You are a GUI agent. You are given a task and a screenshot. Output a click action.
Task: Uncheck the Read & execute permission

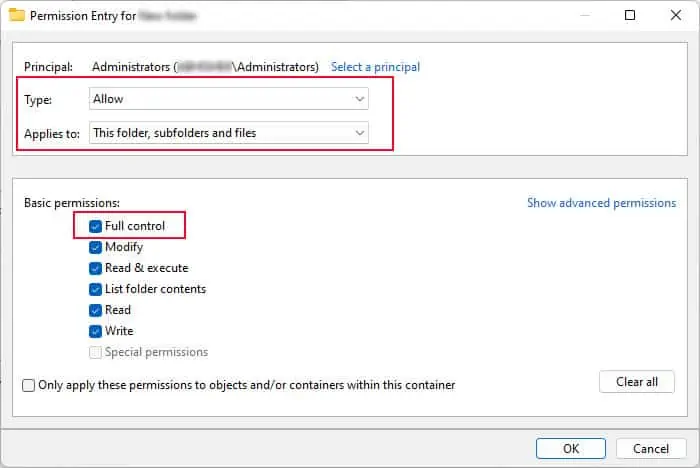[95, 268]
